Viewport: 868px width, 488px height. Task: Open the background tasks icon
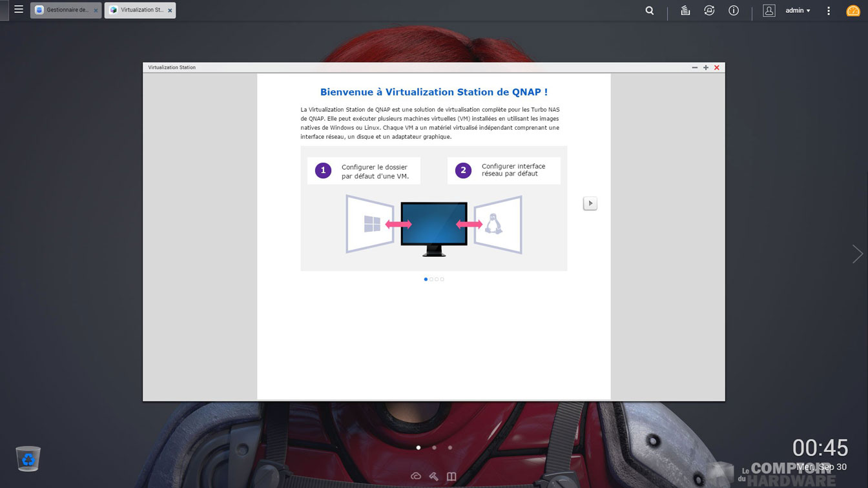[685, 10]
